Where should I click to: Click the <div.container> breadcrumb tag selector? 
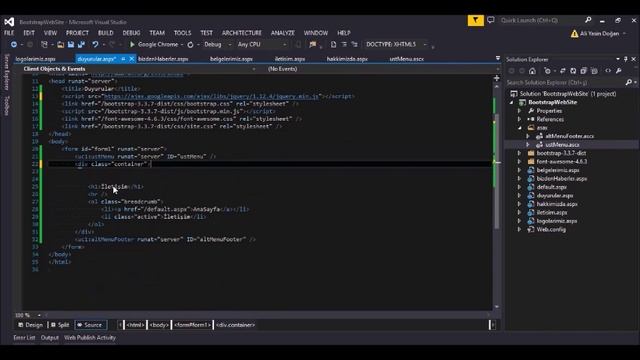(x=236, y=325)
